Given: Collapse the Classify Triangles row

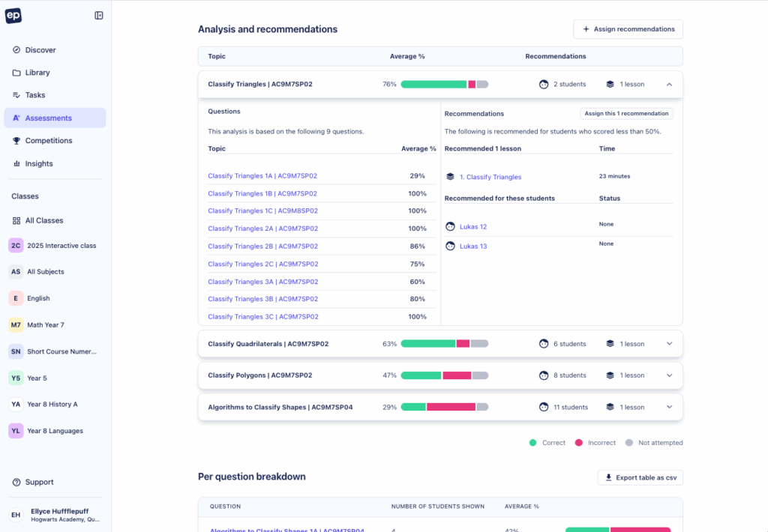Looking at the screenshot, I should [670, 85].
